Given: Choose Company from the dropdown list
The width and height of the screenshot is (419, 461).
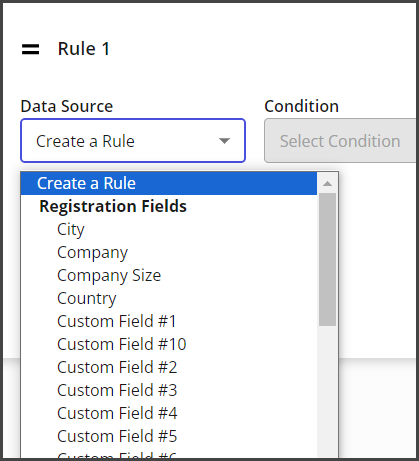Looking at the screenshot, I should pyautogui.click(x=169, y=252).
